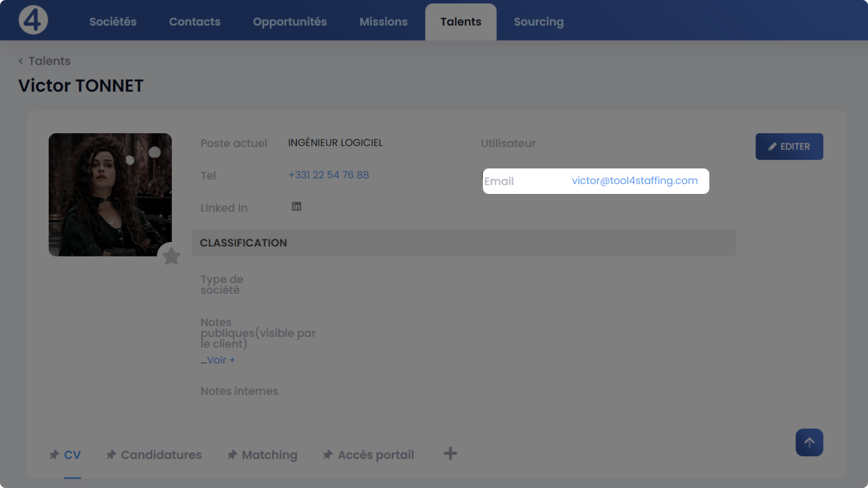Switch to the Missions section
The image size is (868, 488).
[383, 22]
